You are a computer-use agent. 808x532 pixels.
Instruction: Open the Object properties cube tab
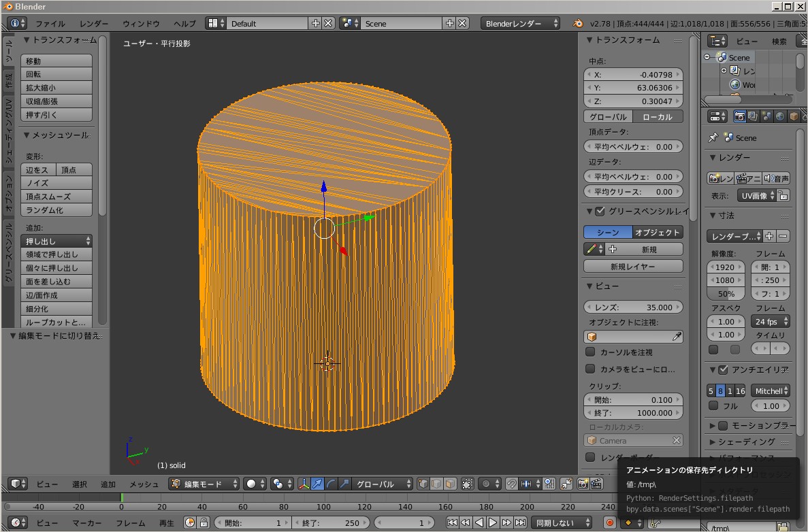pos(793,116)
